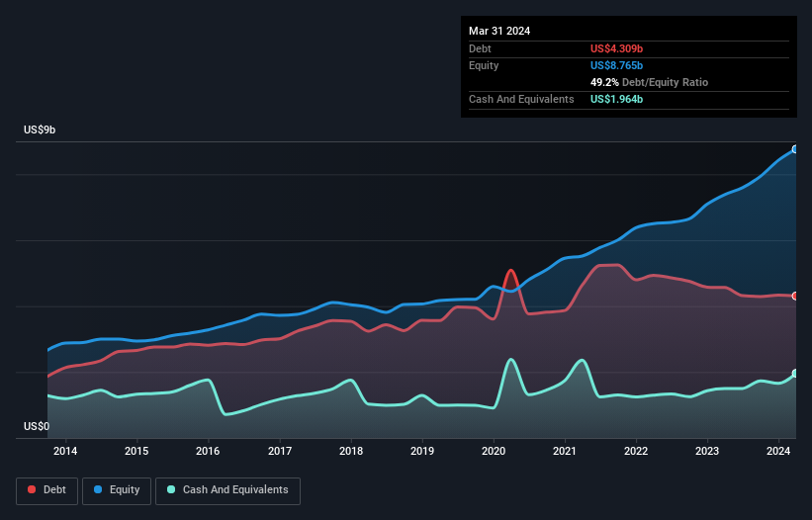Click the 2024 x-axis label
This screenshot has height=520, width=812.
tap(778, 451)
